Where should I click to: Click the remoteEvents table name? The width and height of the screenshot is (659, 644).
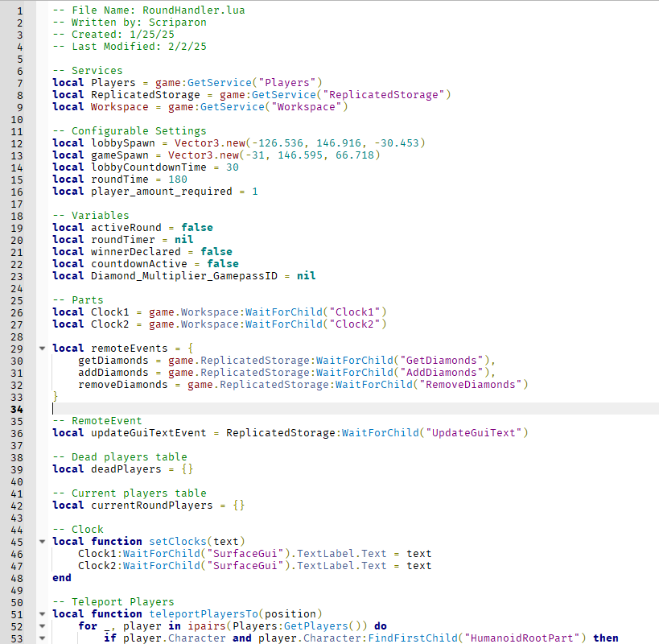click(130, 349)
